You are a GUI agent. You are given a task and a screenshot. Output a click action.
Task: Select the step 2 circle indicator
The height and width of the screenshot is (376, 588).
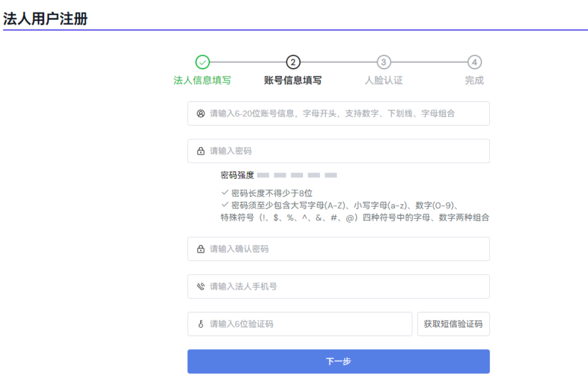tap(293, 62)
